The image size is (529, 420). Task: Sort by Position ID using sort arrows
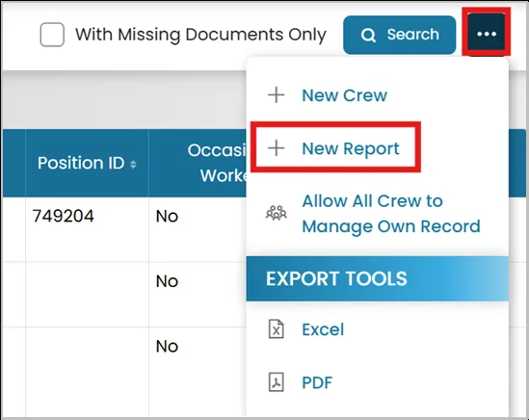(x=133, y=165)
